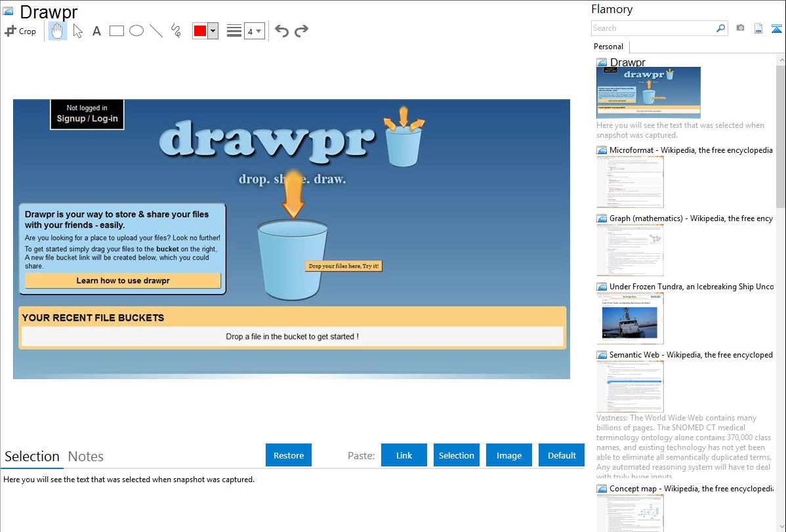Click the snapshot list scrollbar down arrow

tap(781, 527)
